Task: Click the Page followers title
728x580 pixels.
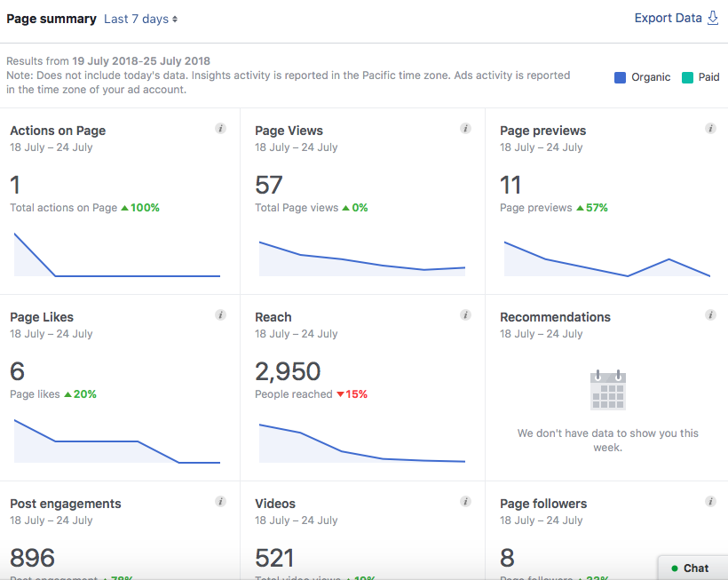Action: pyautogui.click(x=543, y=504)
